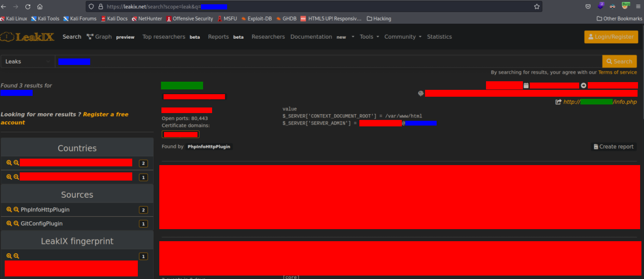The height and width of the screenshot is (279, 644).
Task: Exclude GitConfigPlugin source with zoom-out icon
Action: (x=16, y=223)
